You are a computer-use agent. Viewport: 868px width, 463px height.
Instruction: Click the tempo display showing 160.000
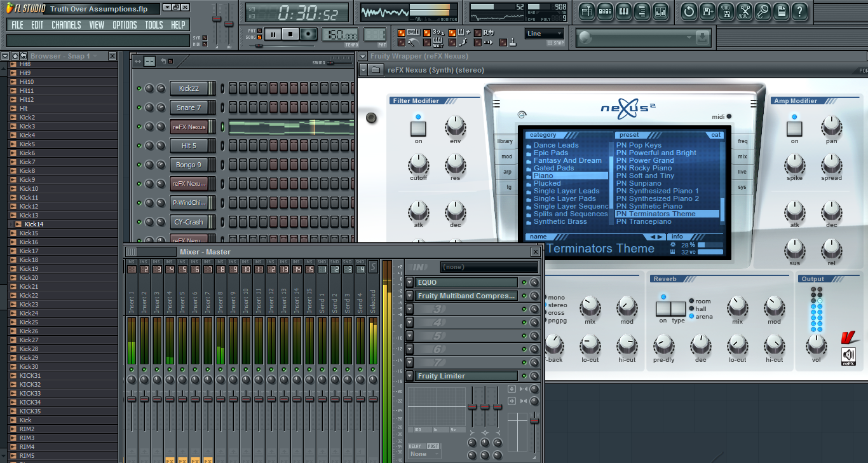click(x=340, y=34)
